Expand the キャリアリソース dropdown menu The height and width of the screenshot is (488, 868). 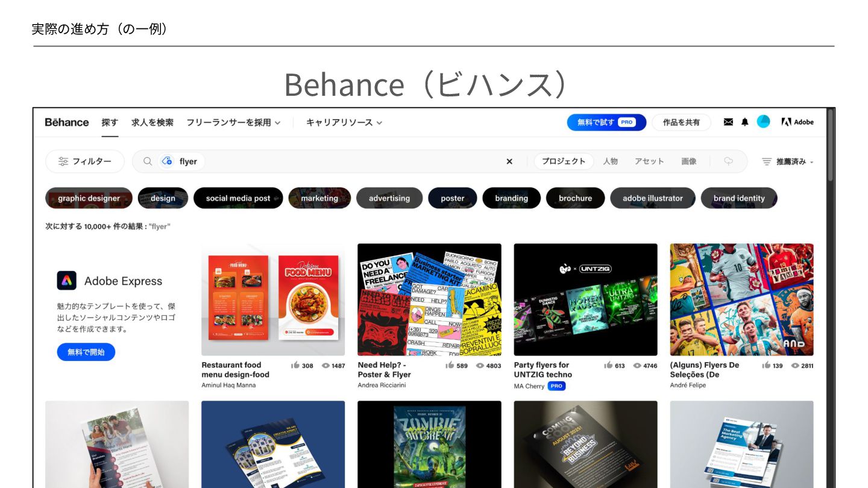coord(344,122)
